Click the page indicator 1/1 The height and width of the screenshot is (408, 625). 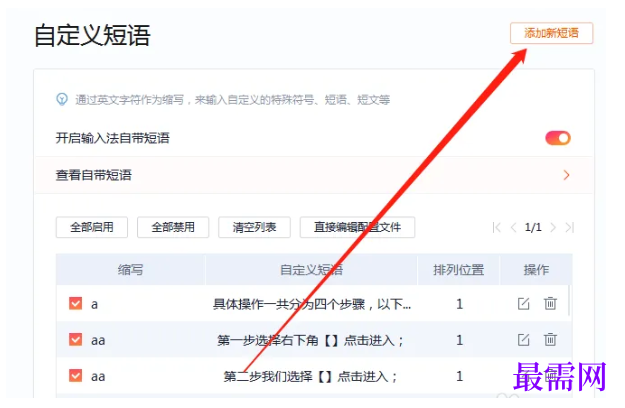pos(533,228)
